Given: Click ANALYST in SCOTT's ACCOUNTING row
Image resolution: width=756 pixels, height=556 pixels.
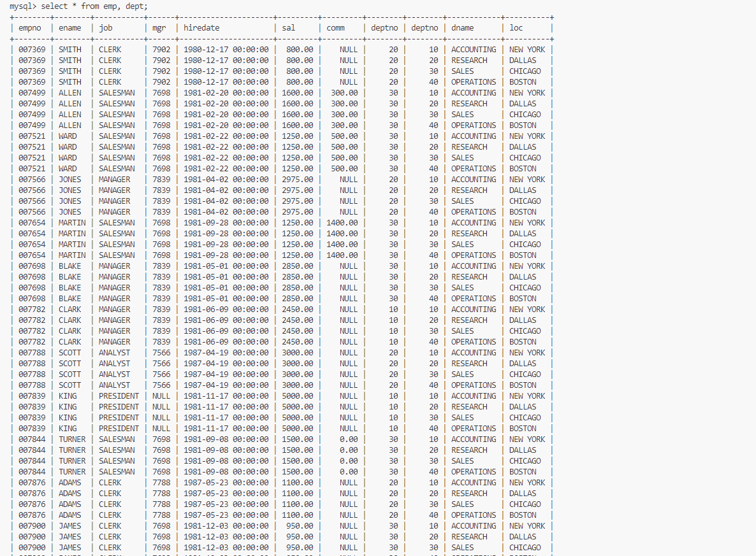Looking at the screenshot, I should [x=114, y=353].
